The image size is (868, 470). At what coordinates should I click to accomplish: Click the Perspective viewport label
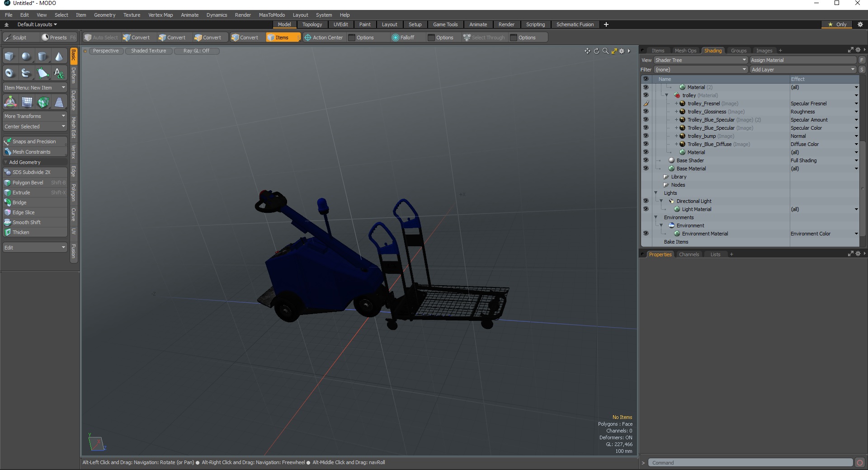(105, 51)
